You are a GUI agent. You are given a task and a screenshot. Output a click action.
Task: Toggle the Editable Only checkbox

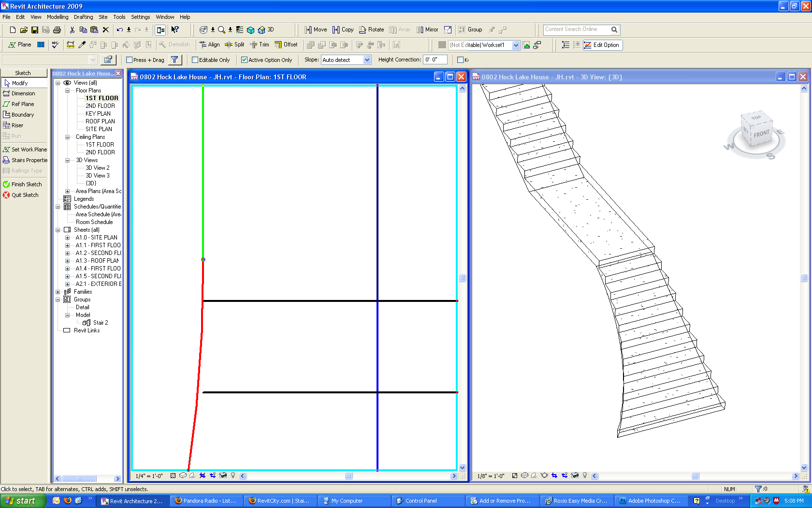tap(195, 60)
